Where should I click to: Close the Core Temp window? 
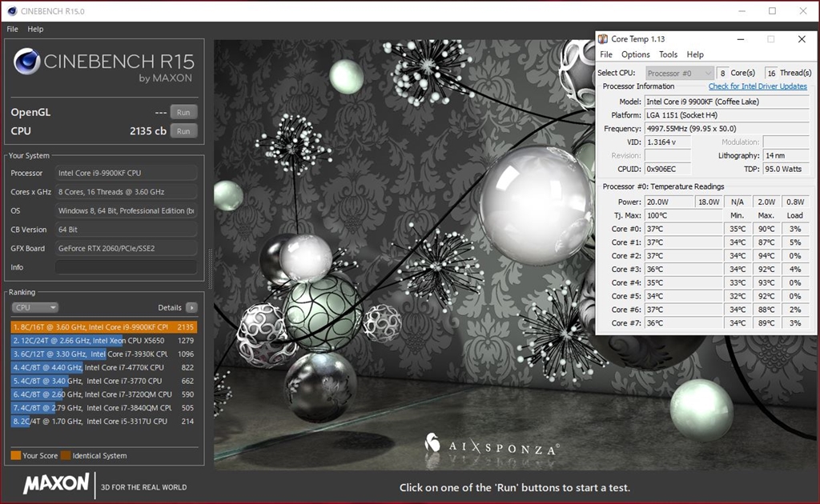click(802, 39)
